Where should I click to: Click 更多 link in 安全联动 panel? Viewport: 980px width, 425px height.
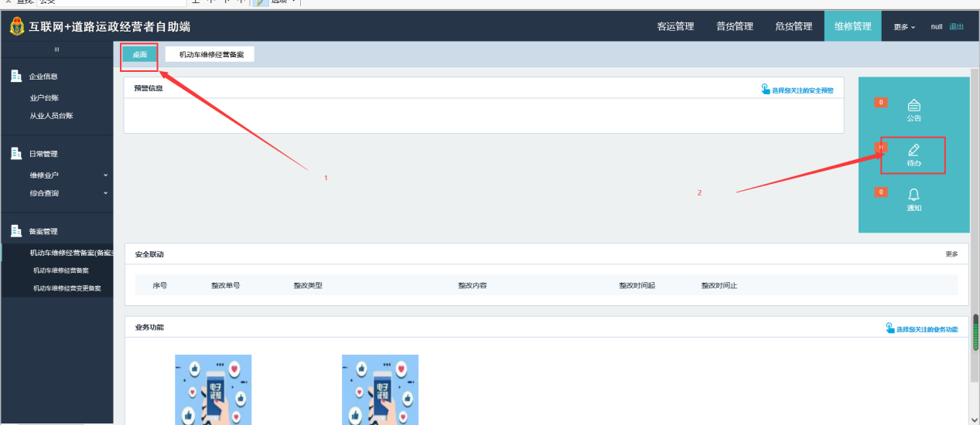pyautogui.click(x=951, y=254)
